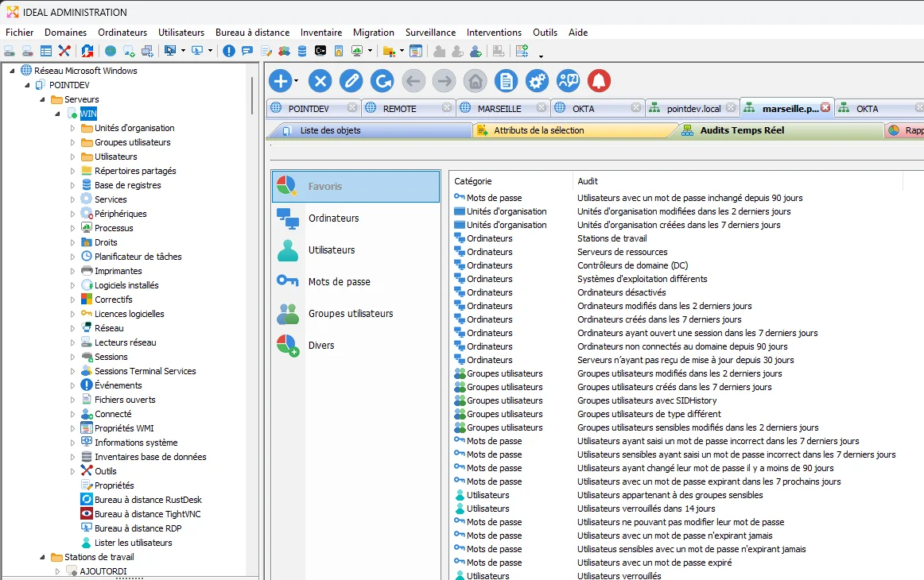Click the speech bubble toolbar icon
Image resolution: width=924 pixels, height=580 pixels.
(247, 51)
